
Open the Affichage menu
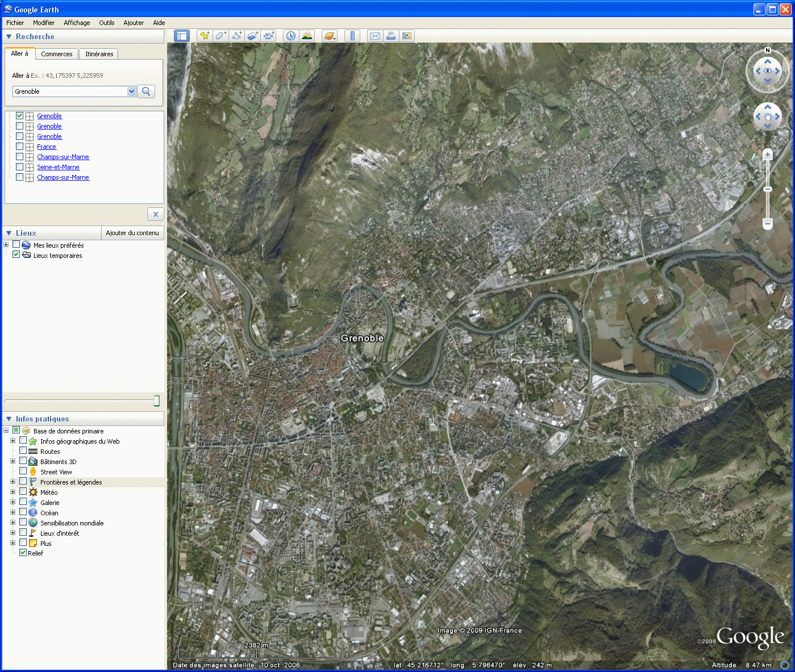pos(77,23)
